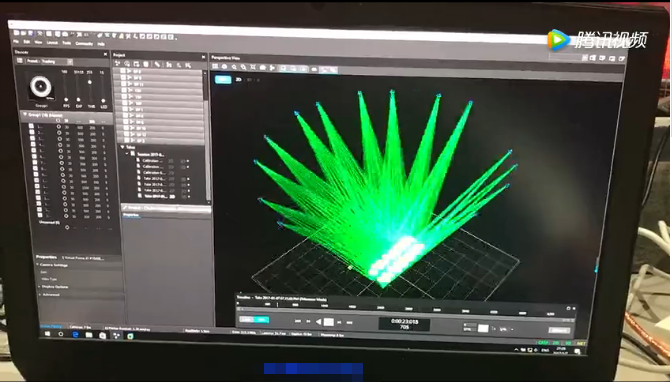Open the Help menu
Image resolution: width=672 pixels, height=382 pixels.
[101, 44]
